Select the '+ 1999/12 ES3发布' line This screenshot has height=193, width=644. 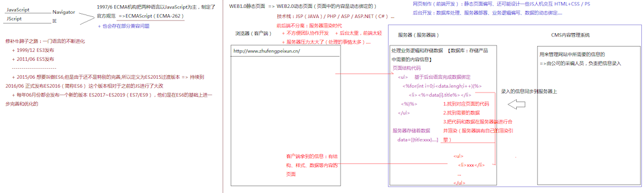click(x=33, y=50)
